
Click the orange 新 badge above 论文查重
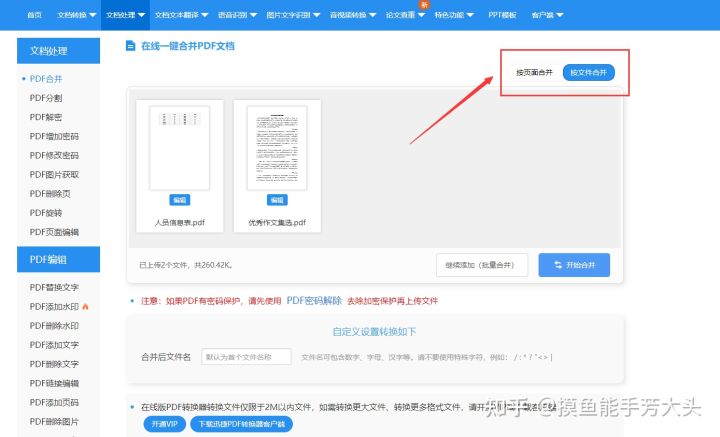[x=424, y=4]
